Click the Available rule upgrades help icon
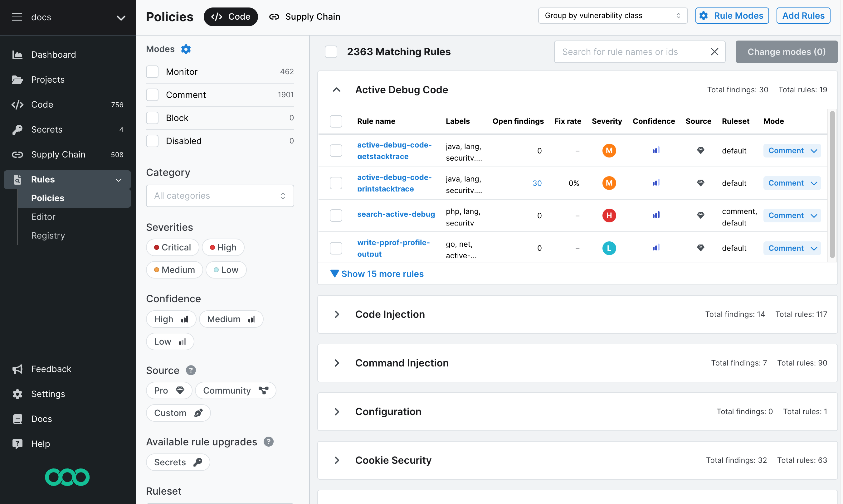 click(x=268, y=442)
